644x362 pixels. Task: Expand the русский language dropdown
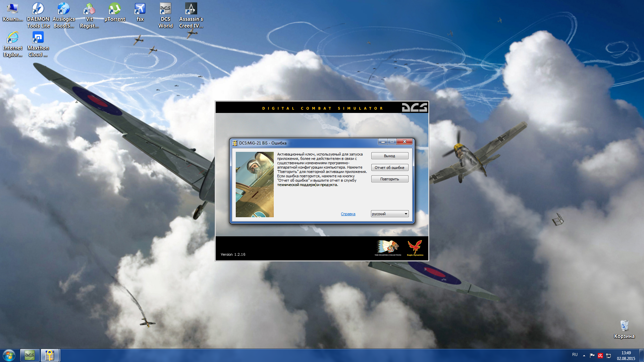(389, 214)
